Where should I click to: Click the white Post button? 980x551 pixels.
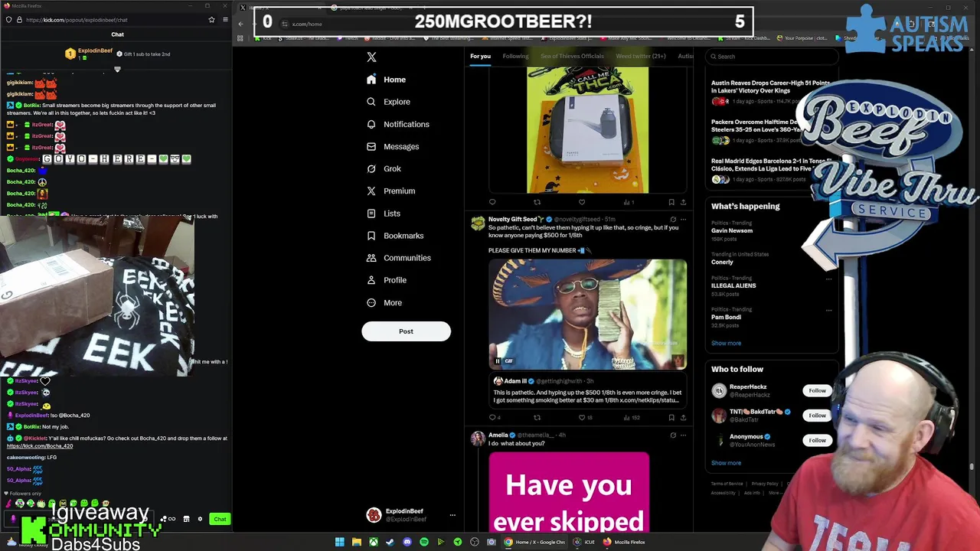click(x=406, y=331)
